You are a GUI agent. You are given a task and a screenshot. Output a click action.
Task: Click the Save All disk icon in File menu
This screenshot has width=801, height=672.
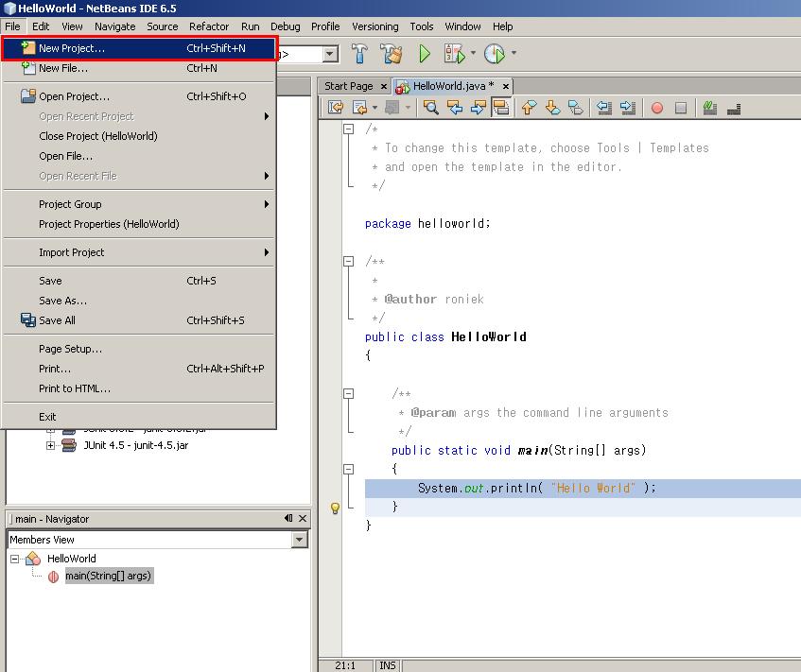click(28, 320)
